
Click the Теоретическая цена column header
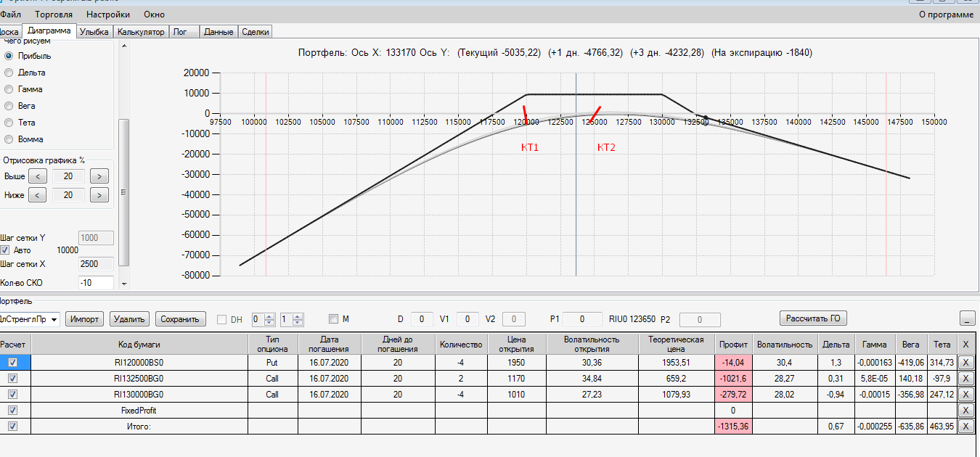click(x=677, y=344)
